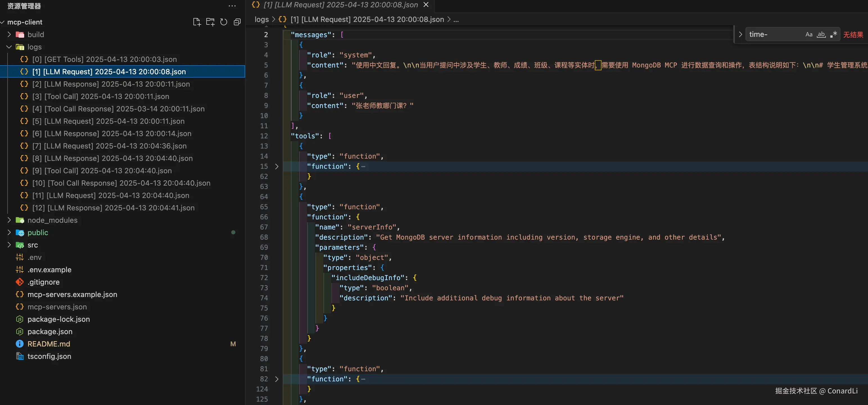This screenshot has height=405, width=868.
Task: Expand replace field in find widget
Action: (x=740, y=34)
